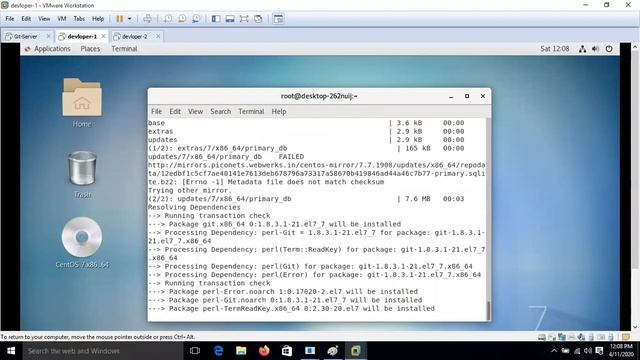Click the volume icon in CentOS top panel
Image resolution: width=640 pixels, height=360 pixels.
(596, 49)
